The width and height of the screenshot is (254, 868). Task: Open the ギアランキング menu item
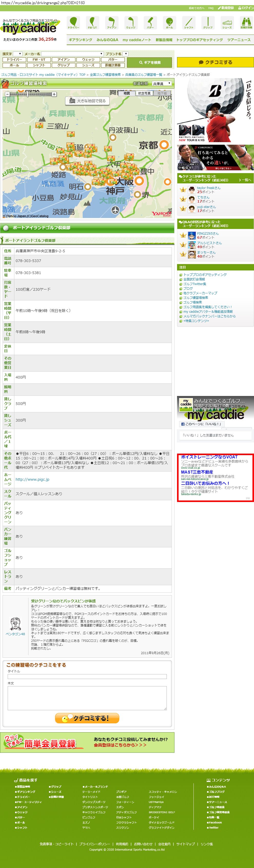click(x=80, y=40)
